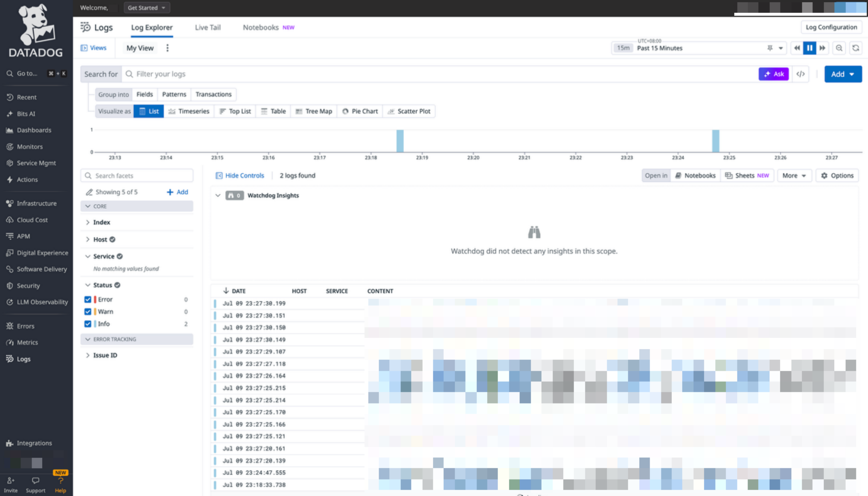Uncheck the Info status checkbox
Viewport: 868px width, 496px height.
(x=88, y=324)
